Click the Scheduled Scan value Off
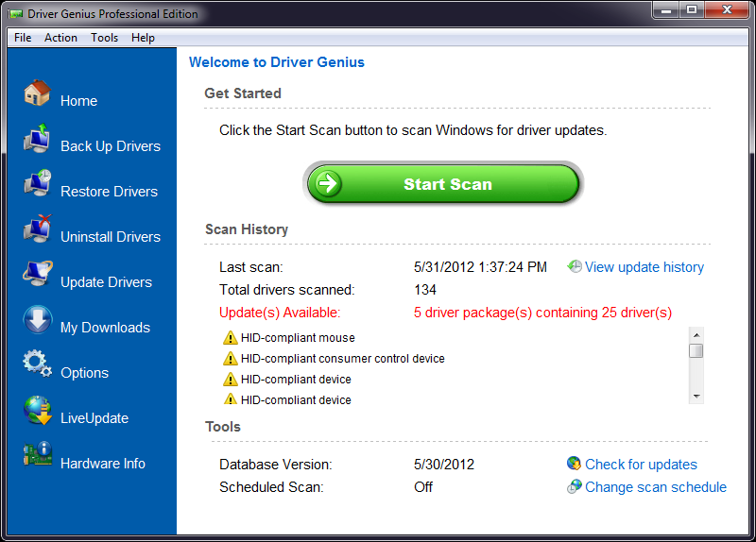 click(422, 487)
